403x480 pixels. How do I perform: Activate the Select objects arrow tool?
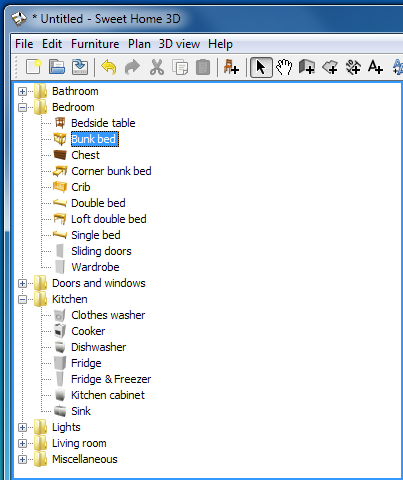click(x=261, y=67)
